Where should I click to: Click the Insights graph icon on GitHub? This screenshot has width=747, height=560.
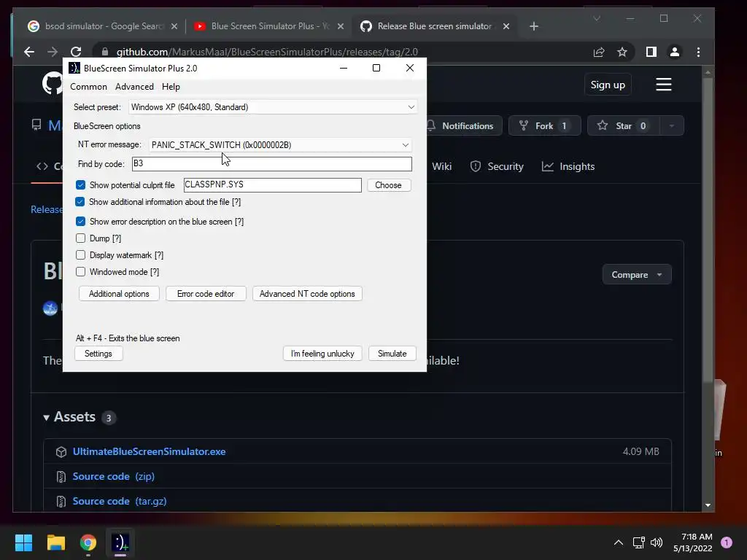(x=548, y=166)
